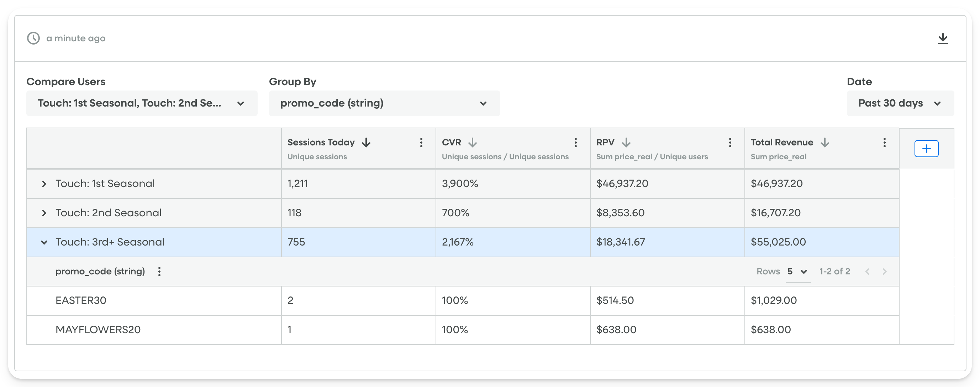Select the EASTER30 promo code row
Viewport: 980px width, 387px height.
[x=81, y=300]
